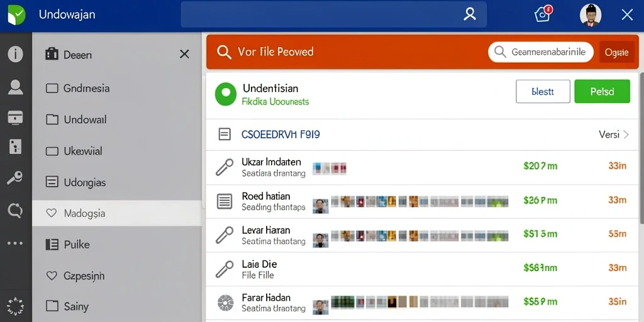Click the microphone icon in Laie Die row

[x=225, y=269]
